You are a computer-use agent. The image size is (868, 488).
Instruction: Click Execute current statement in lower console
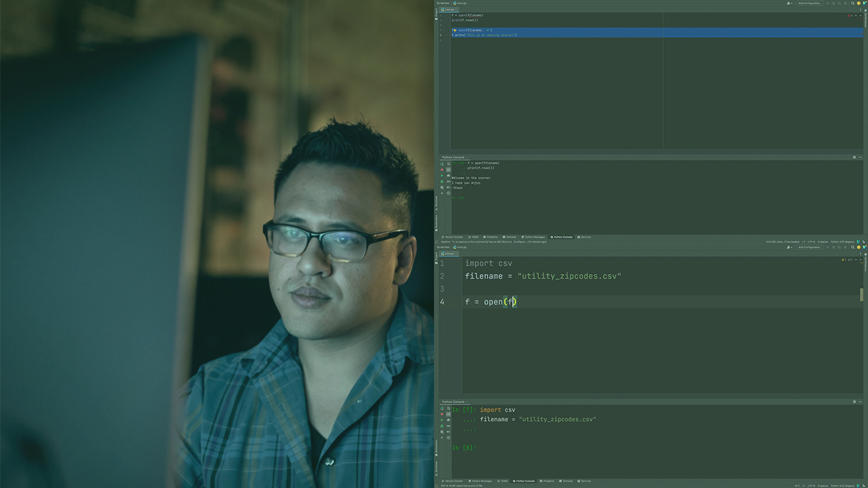coord(442,420)
